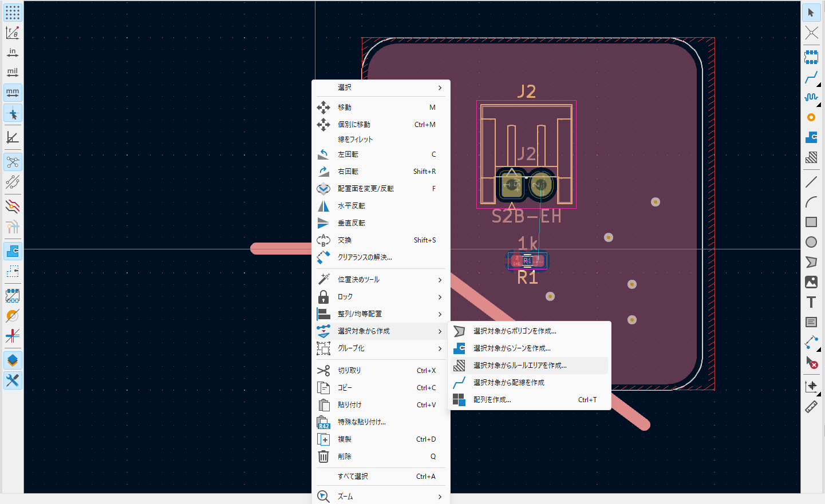This screenshot has width=825, height=504.
Task: Expand the 整列/均等配置 submenu
Action: pyautogui.click(x=381, y=314)
